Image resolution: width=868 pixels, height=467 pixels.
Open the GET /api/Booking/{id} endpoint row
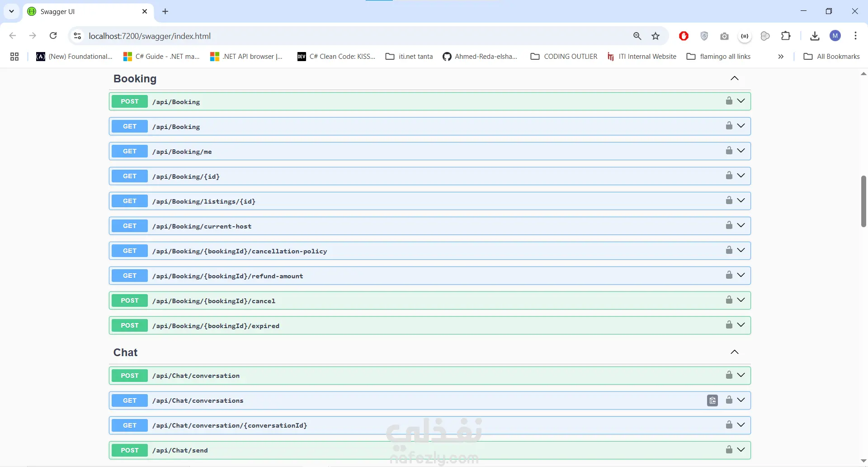[429, 176]
